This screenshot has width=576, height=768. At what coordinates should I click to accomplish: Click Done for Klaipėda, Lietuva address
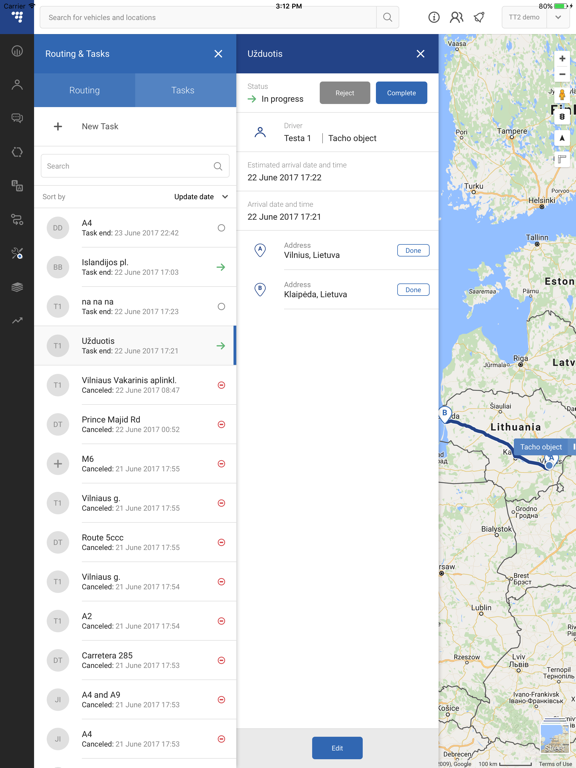pyautogui.click(x=413, y=289)
